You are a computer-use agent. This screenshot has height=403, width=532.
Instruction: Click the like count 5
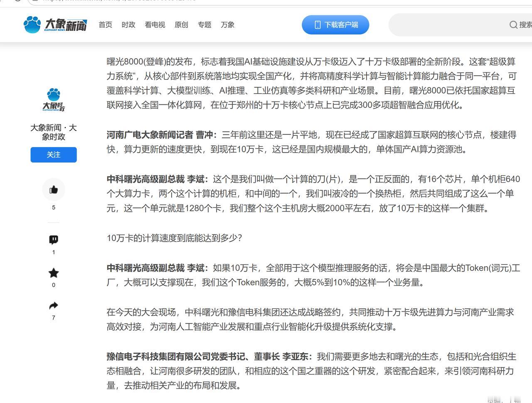point(54,207)
